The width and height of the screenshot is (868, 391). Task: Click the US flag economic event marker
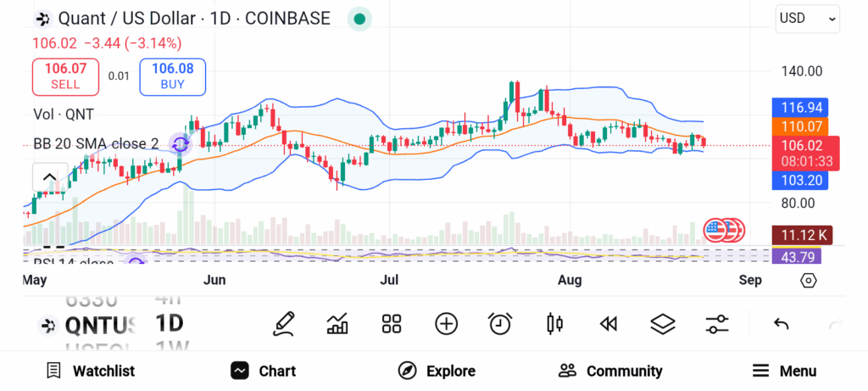(717, 229)
